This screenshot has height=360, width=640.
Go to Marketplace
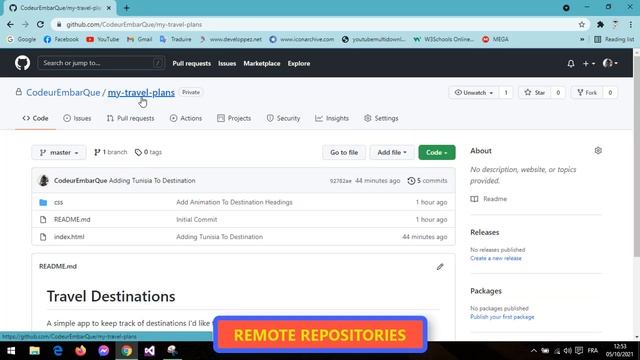pyautogui.click(x=262, y=64)
